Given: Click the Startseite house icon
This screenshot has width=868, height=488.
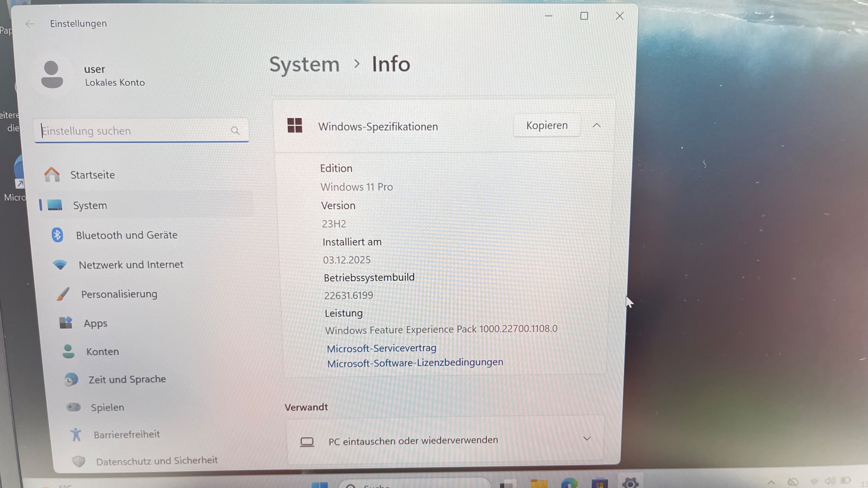Looking at the screenshot, I should click(52, 174).
